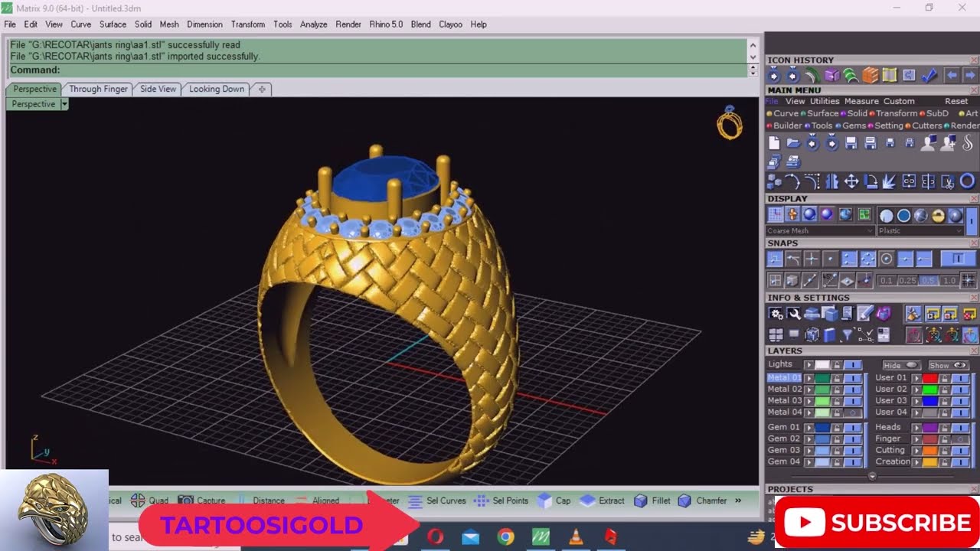Viewport: 980px width, 551px height.
Task: Open the Clayoo menu
Action: [x=450, y=24]
